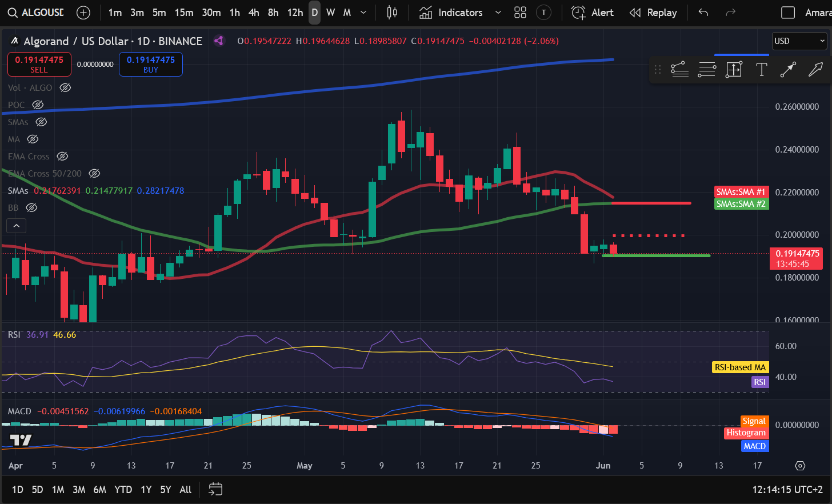Click the purple share nodes icon beside BINANCE

click(218, 41)
